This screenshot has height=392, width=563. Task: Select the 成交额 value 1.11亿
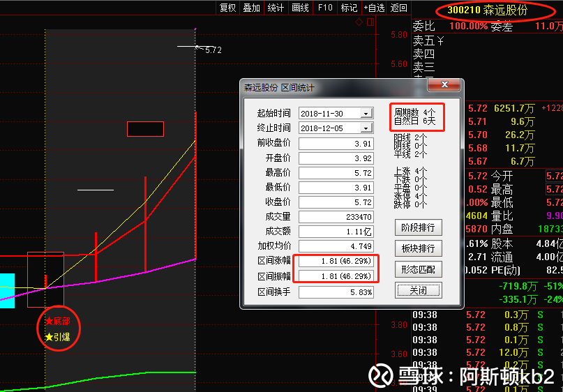[336, 232]
